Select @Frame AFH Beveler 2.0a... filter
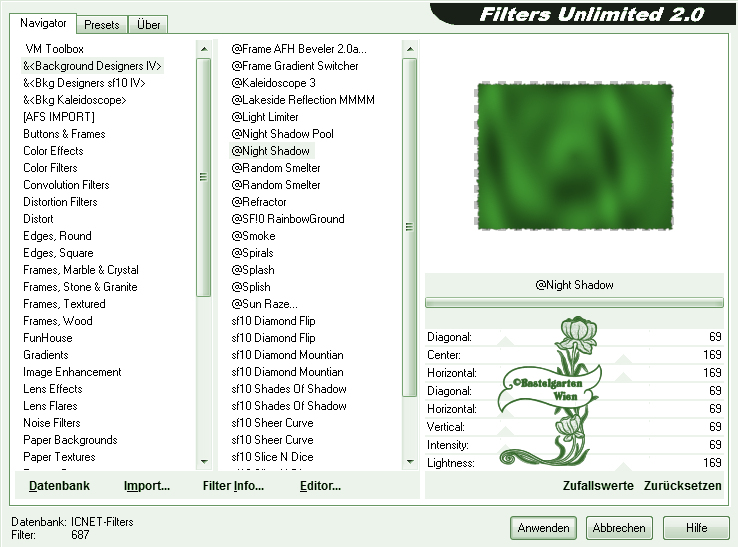The width and height of the screenshot is (738, 547). (299, 49)
